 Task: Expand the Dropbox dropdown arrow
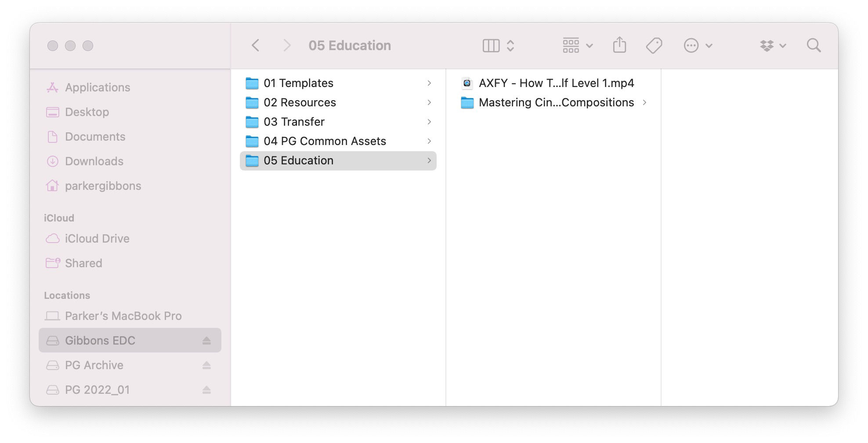coord(782,46)
